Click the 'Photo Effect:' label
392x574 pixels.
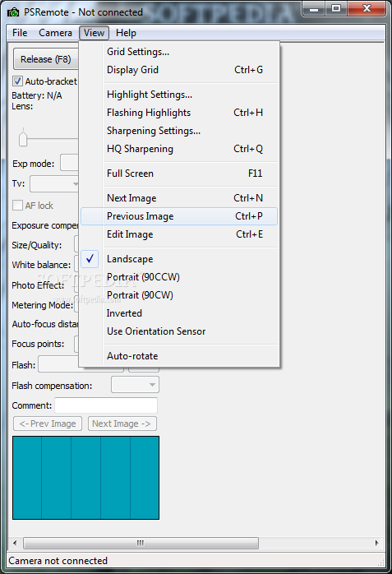(x=38, y=285)
